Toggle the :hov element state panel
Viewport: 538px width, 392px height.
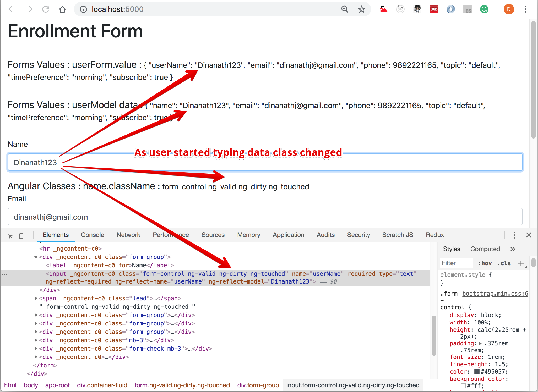(x=485, y=263)
